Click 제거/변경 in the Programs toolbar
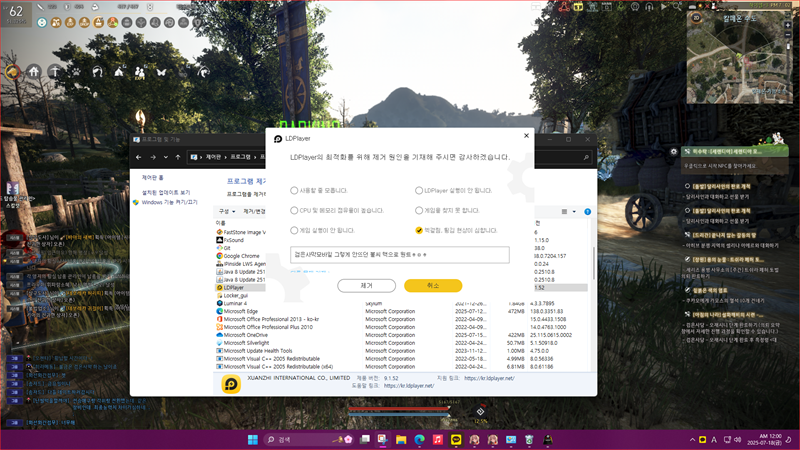Screen dimensions: 800x450 point(254,211)
